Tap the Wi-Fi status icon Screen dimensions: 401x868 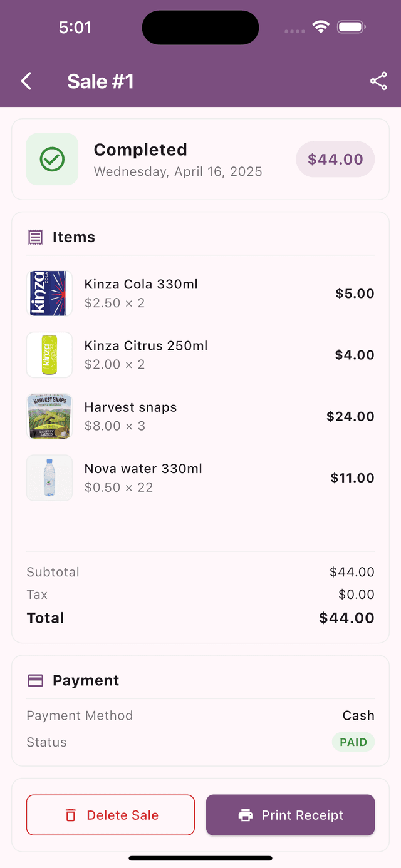click(321, 27)
